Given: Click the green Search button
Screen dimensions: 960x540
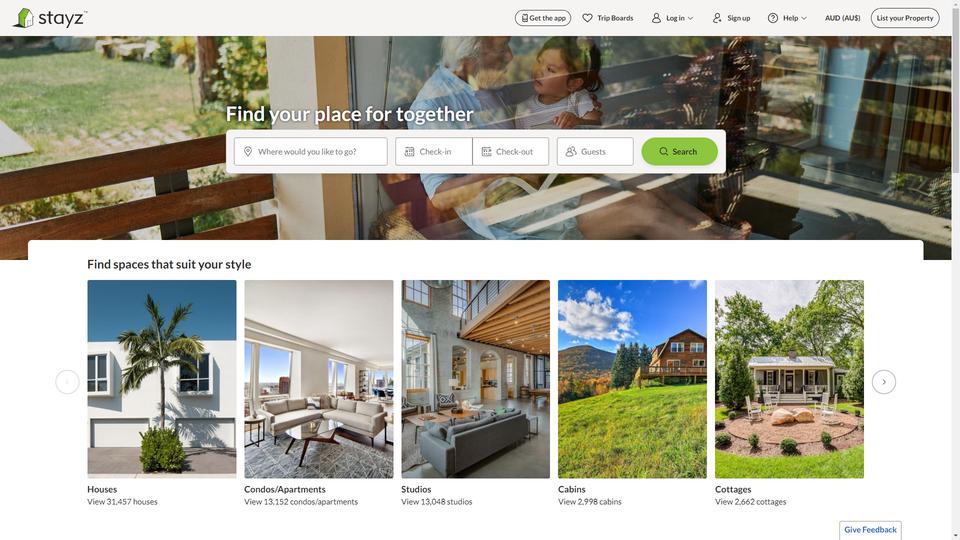Looking at the screenshot, I should pyautogui.click(x=680, y=151).
